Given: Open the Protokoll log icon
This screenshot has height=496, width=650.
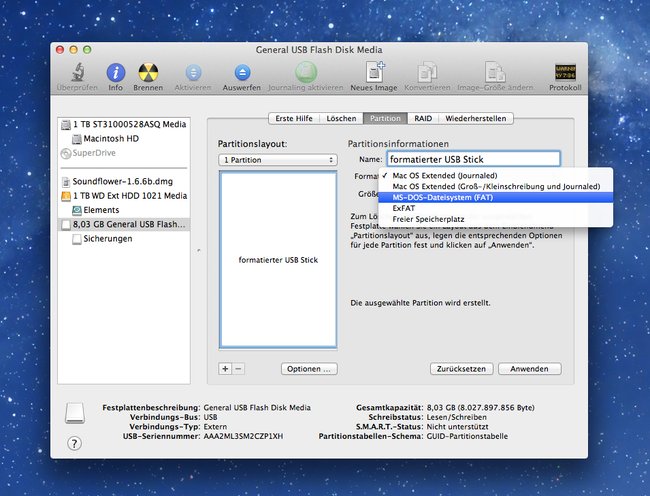Looking at the screenshot, I should point(565,73).
